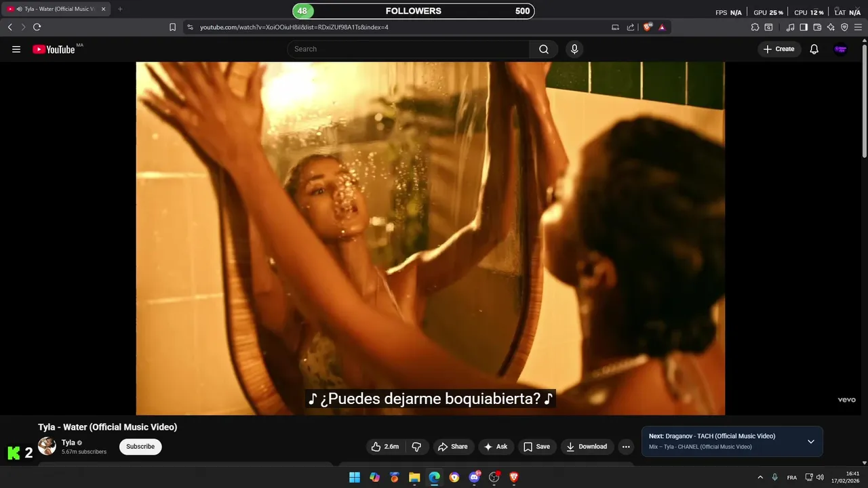
Task: Open YouTube notifications bell
Action: [814, 49]
